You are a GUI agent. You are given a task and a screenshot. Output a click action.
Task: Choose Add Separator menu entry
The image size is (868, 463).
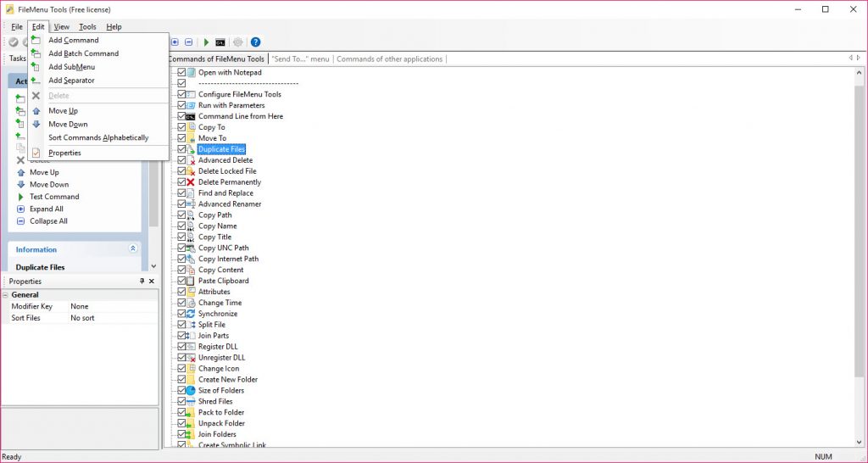71,81
